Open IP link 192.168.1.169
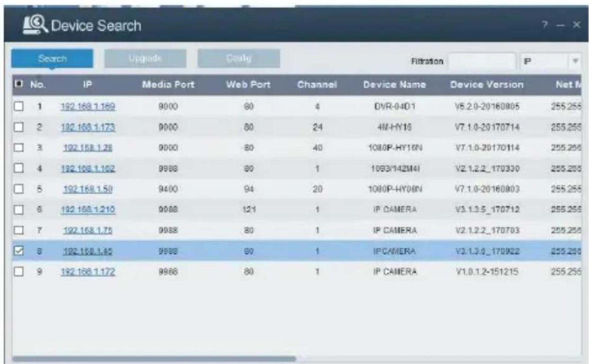The height and width of the screenshot is (364, 589). 88,107
